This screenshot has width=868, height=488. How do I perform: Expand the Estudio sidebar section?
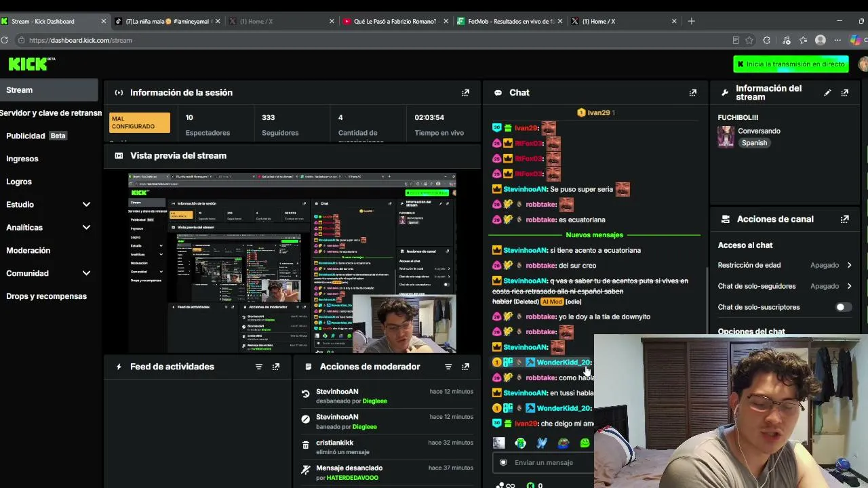(86, 205)
